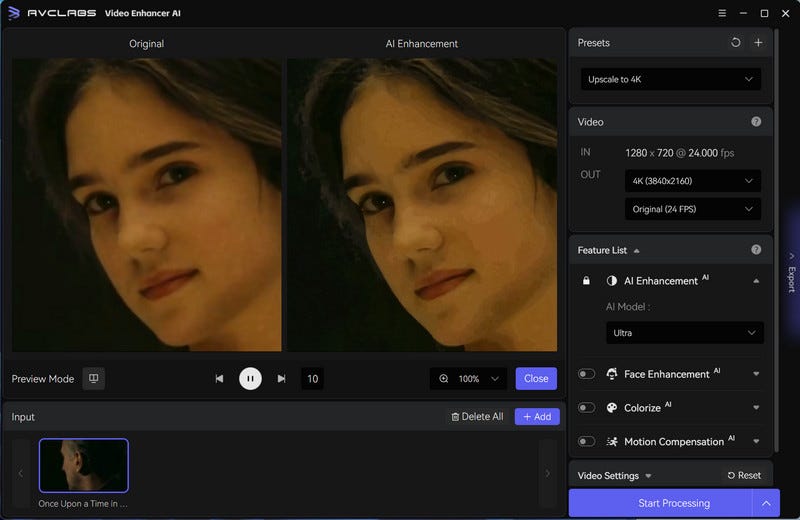Click the Add input button
The height and width of the screenshot is (520, 800).
(x=537, y=417)
